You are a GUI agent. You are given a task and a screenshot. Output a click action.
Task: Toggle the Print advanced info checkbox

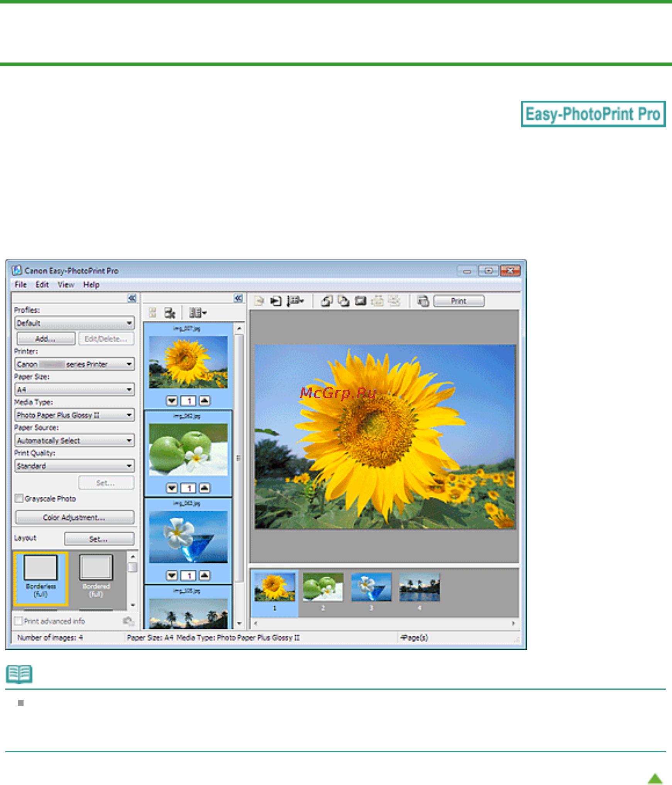pyautogui.click(x=18, y=621)
